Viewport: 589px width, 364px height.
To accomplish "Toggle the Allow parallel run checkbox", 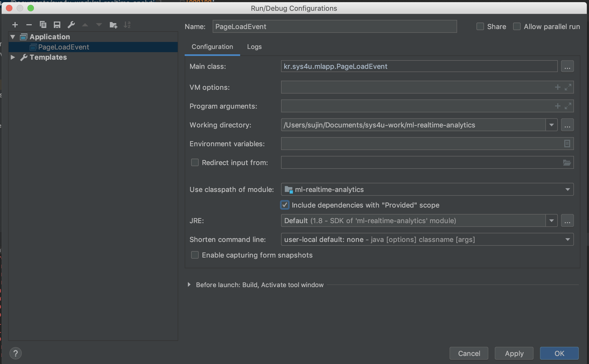I will click(517, 26).
